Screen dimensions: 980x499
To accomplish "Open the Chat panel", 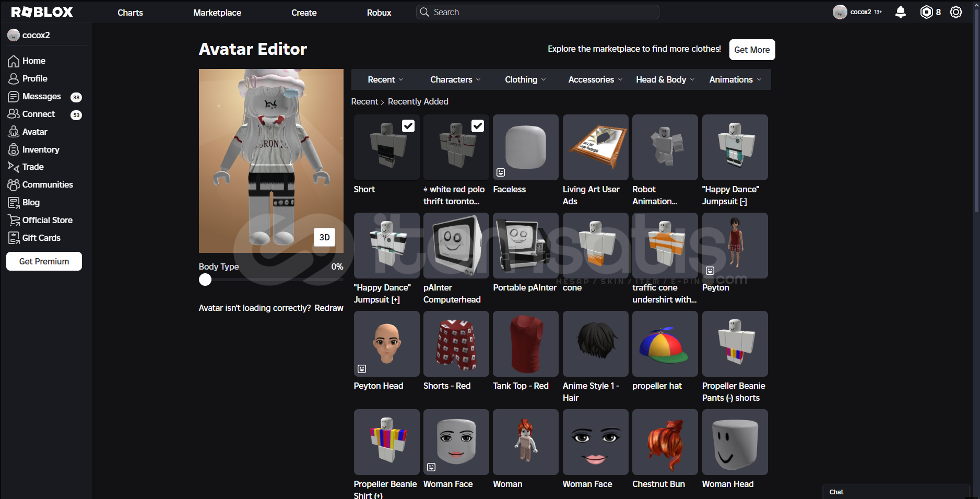I will (x=896, y=492).
